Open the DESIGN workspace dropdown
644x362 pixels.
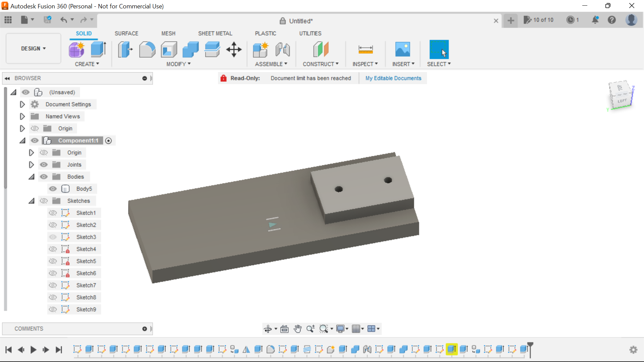pos(34,49)
